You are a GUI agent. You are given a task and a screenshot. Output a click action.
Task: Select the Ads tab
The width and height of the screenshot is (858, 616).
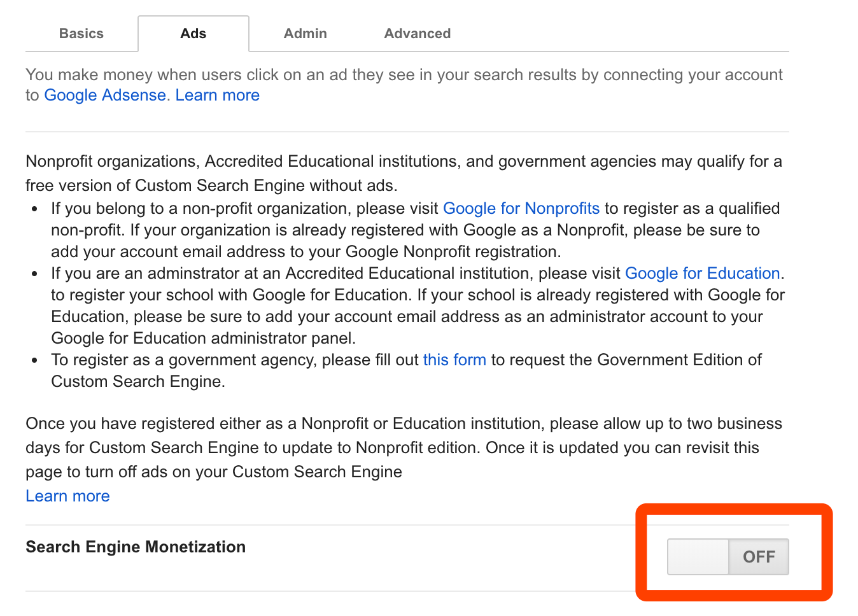(x=193, y=34)
